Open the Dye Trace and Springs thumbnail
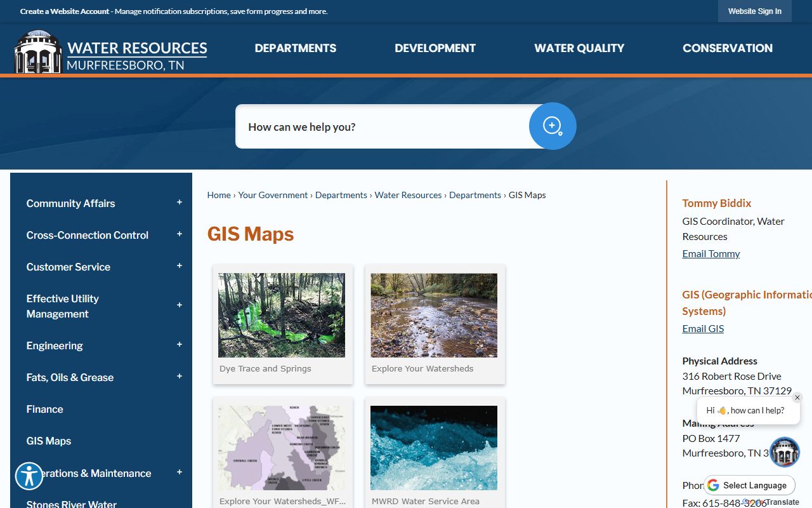 click(282, 316)
